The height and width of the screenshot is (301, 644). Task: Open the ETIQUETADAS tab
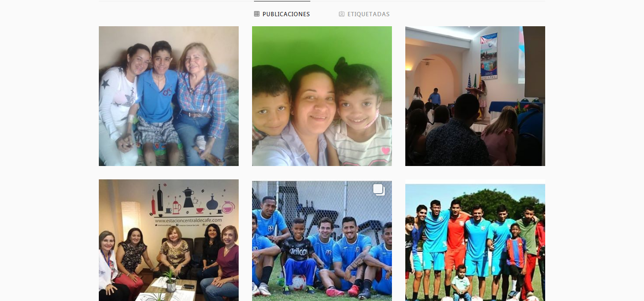click(x=364, y=14)
